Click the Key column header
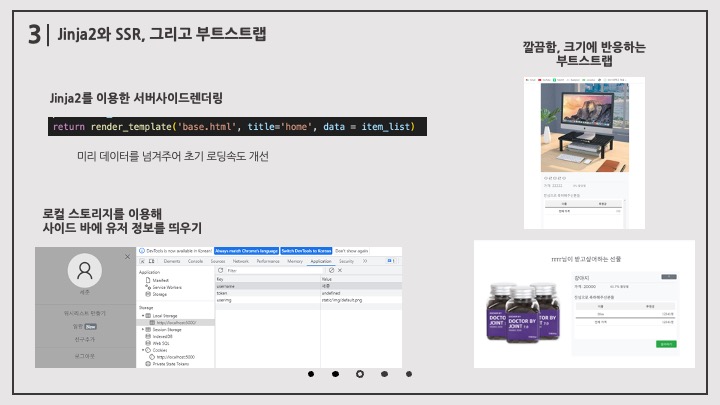This screenshot has height=405, width=720. 268,279
